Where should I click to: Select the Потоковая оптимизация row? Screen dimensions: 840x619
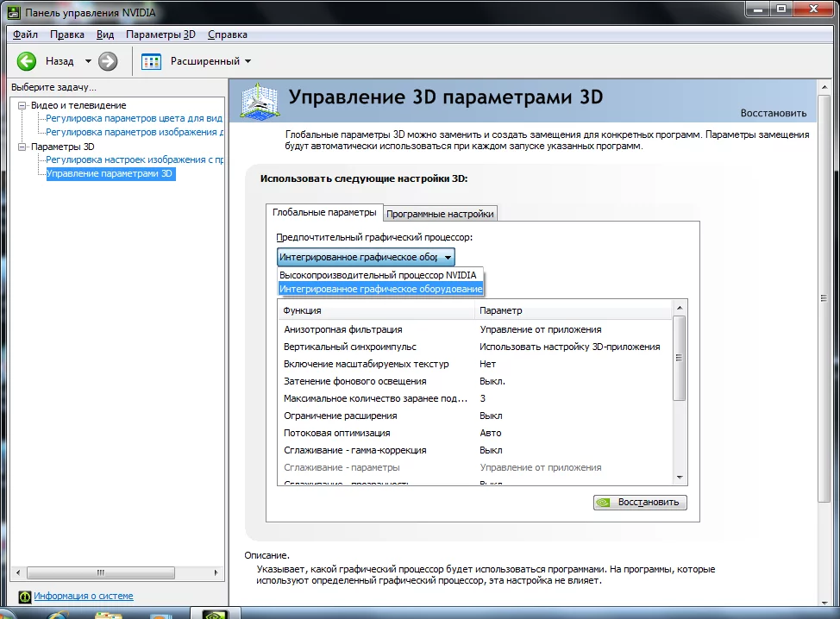point(474,433)
